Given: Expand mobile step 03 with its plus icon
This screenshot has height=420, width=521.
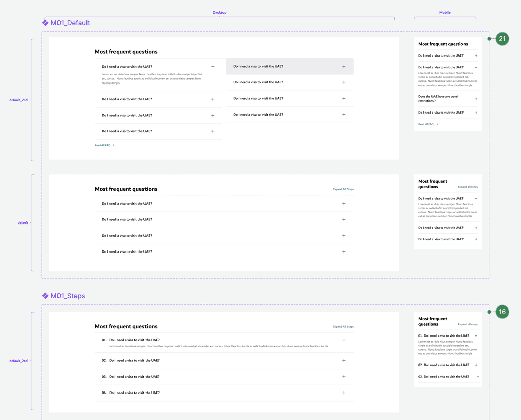Looking at the screenshot, I should (478, 377).
